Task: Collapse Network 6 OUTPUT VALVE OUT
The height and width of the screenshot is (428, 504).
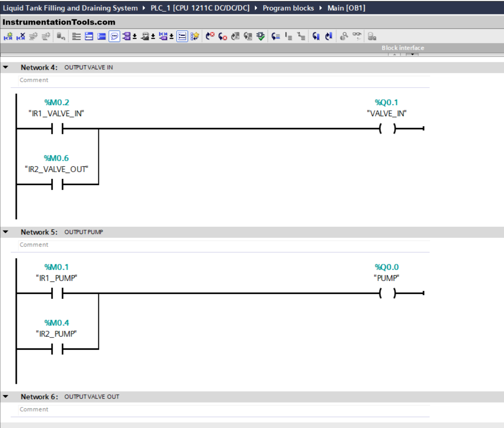Action: tap(6, 396)
